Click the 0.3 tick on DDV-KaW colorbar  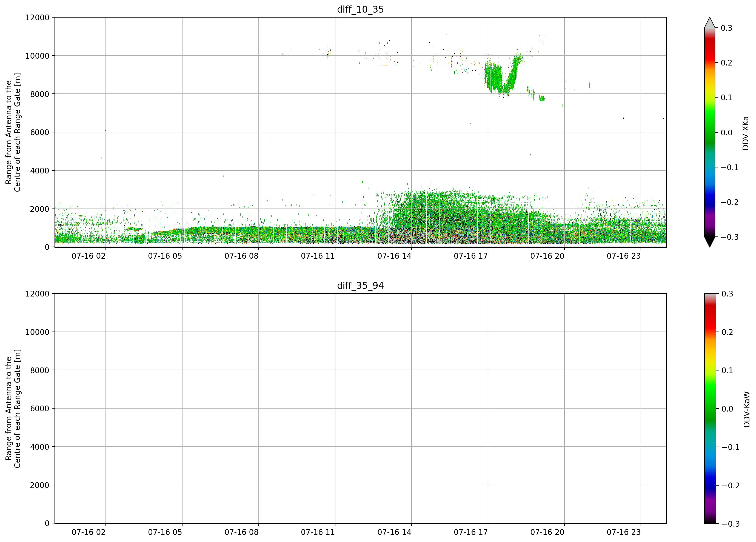(x=727, y=294)
